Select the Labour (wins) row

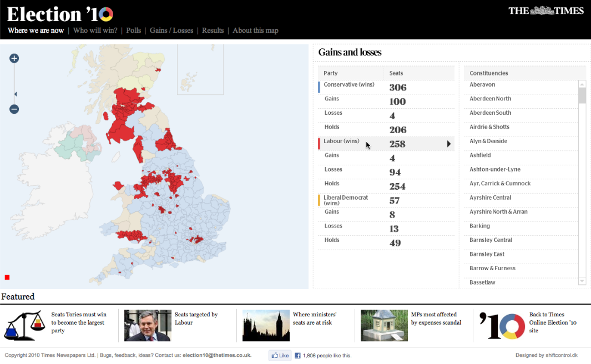pyautogui.click(x=386, y=144)
